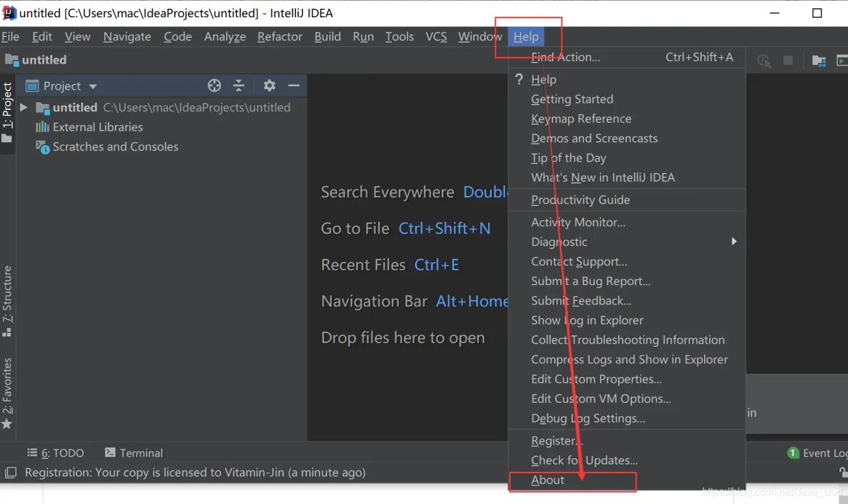Open the Code menu
The height and width of the screenshot is (504, 848).
click(x=178, y=37)
